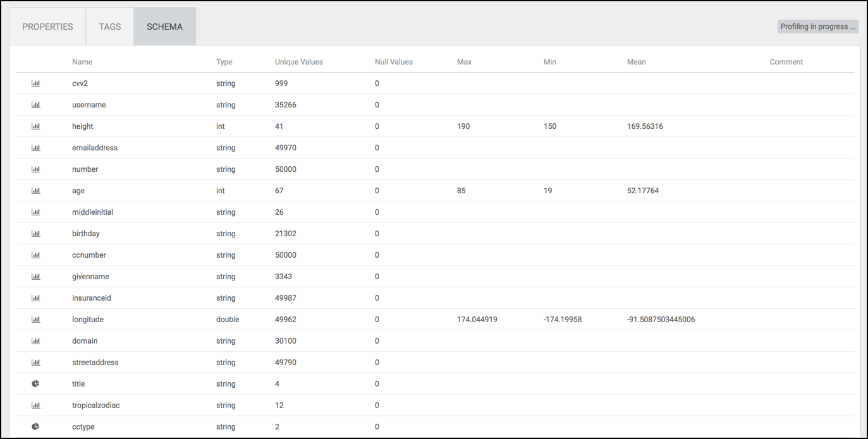Select the longitude column name
Image resolution: width=868 pixels, height=439 pixels.
tap(88, 320)
